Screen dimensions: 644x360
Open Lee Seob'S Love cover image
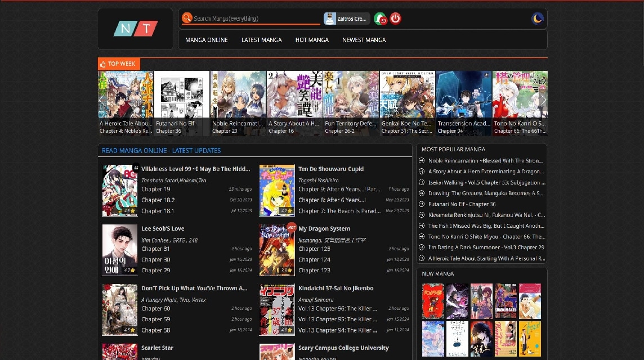[119, 250]
